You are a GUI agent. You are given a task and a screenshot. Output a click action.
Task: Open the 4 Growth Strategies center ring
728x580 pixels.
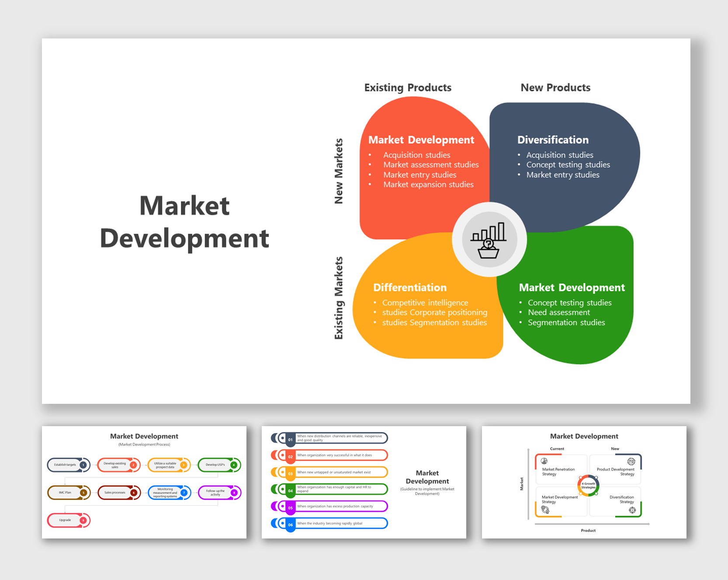click(589, 486)
